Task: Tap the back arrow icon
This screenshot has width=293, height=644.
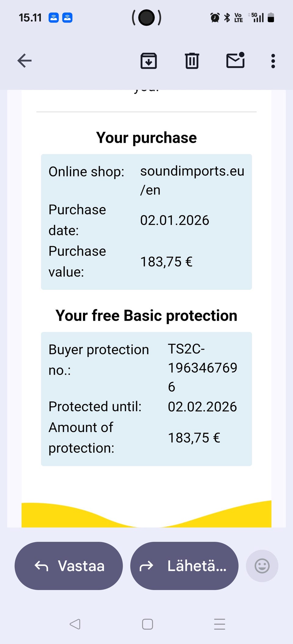Action: tap(25, 60)
